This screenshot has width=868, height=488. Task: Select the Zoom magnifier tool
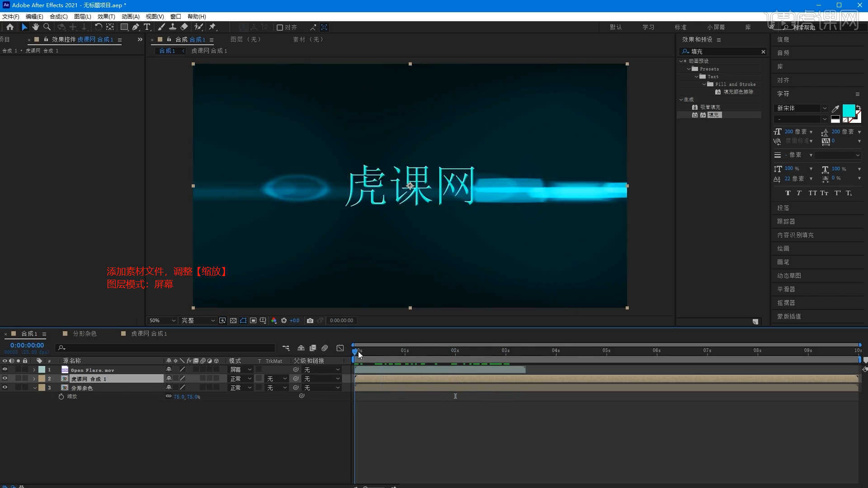[47, 27]
